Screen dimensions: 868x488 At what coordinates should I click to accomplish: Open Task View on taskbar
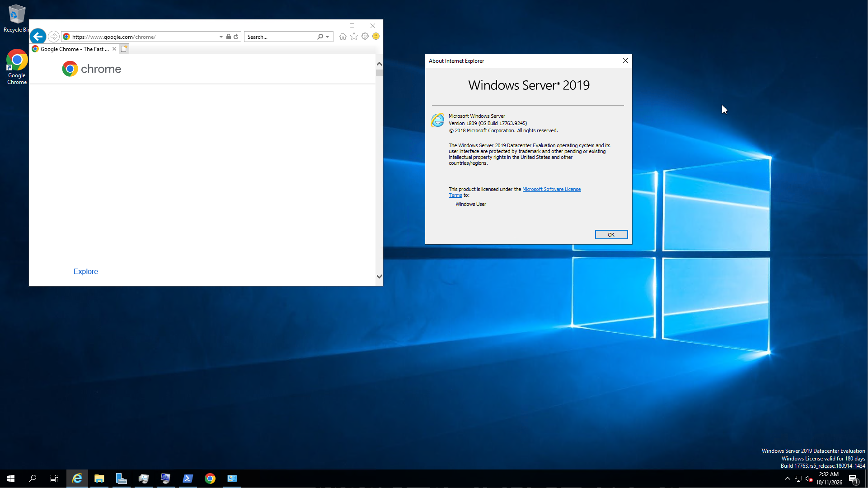(54, 479)
